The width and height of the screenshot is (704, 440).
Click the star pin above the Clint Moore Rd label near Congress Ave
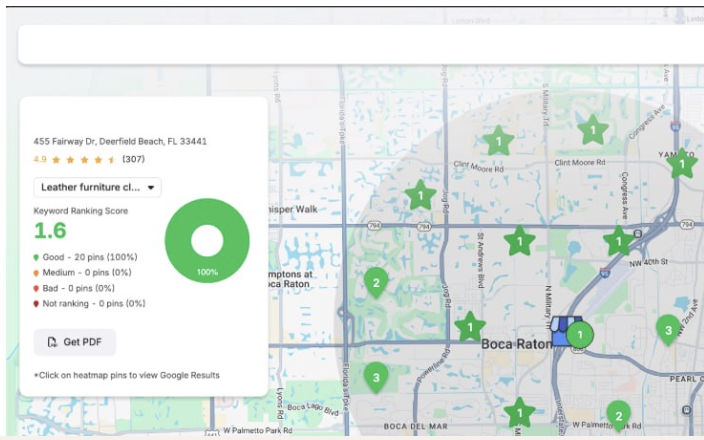593,130
